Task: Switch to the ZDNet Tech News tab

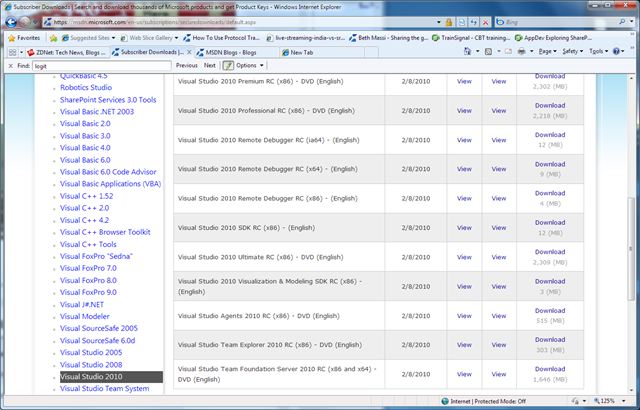Action: [x=67, y=52]
